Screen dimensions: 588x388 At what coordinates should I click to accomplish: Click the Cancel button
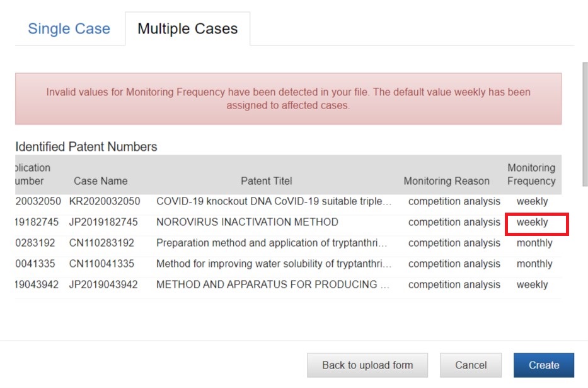point(471,365)
